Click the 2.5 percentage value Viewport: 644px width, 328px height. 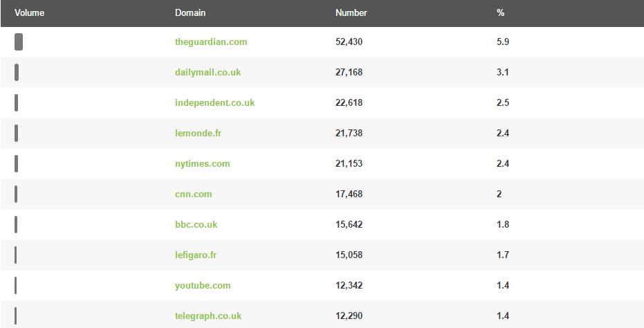tap(503, 102)
